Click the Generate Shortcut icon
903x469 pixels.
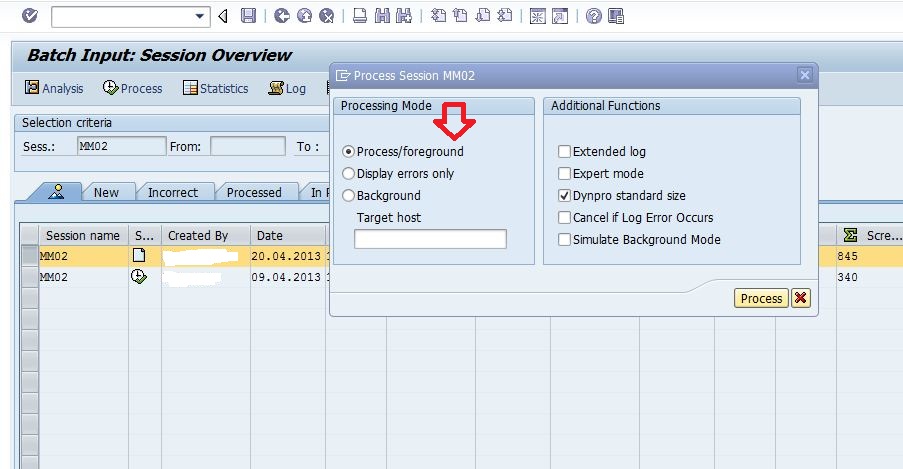click(x=560, y=16)
